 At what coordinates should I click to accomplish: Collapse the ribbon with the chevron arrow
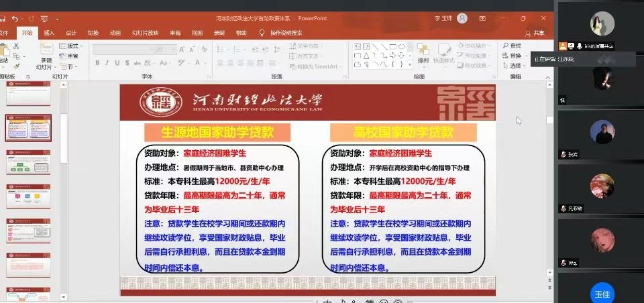pyautogui.click(x=547, y=77)
